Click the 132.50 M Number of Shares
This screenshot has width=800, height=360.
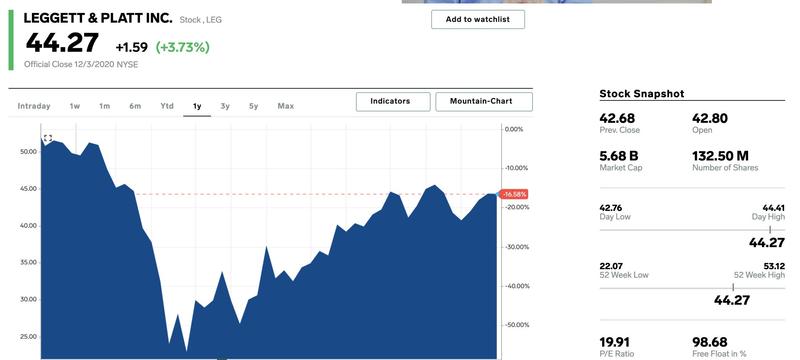tap(720, 156)
